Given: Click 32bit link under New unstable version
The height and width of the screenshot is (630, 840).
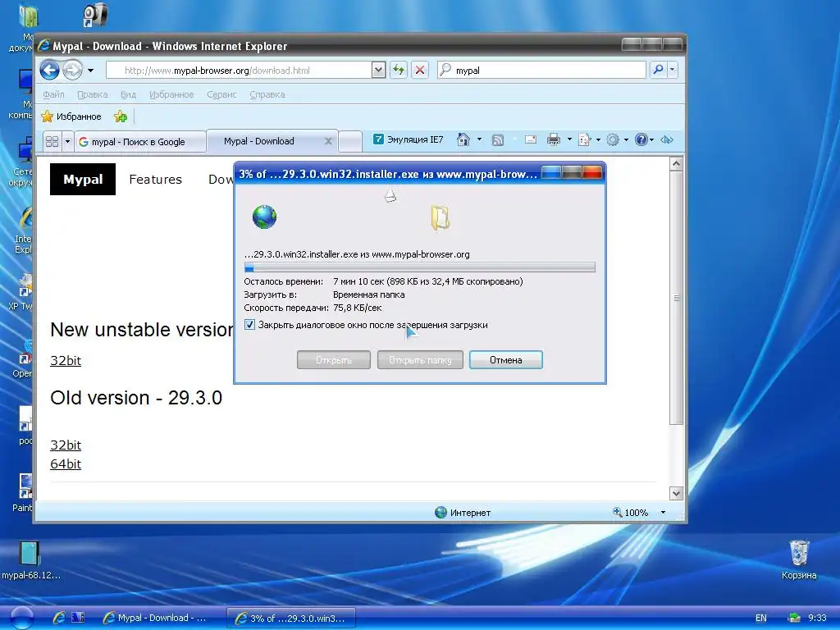Looking at the screenshot, I should (x=66, y=361).
